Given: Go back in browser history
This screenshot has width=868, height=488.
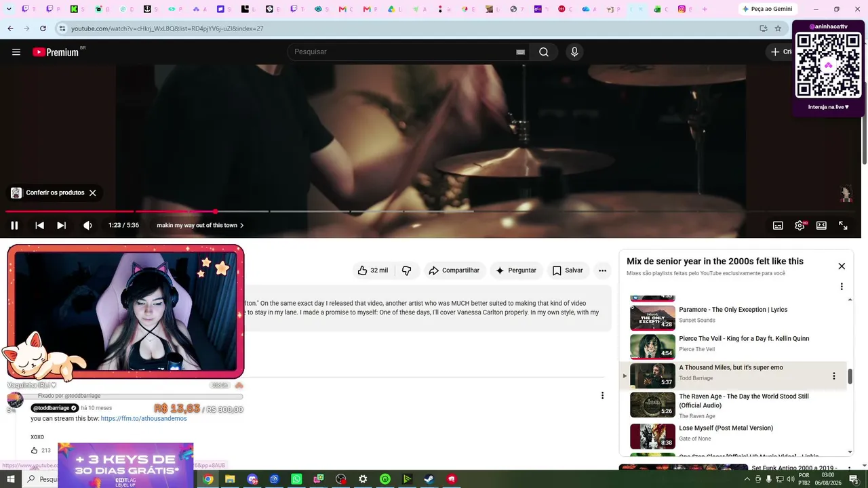Looking at the screenshot, I should 10,28.
